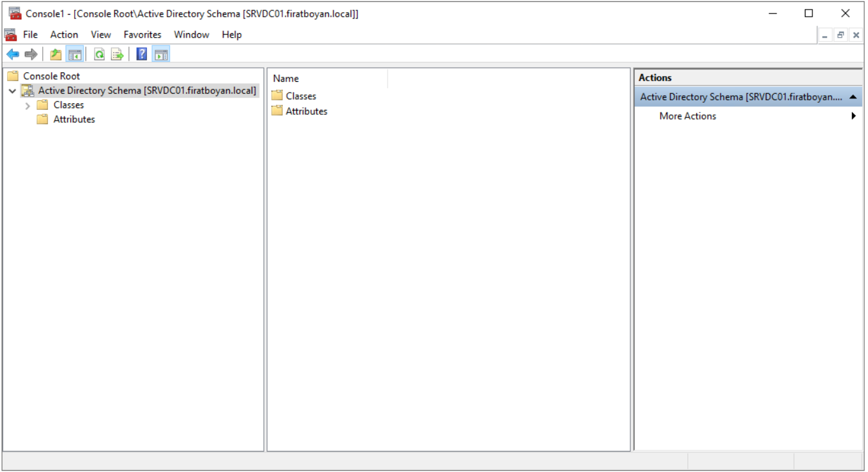Toggle Show/Hide Action Pane button
This screenshot has height=472, width=868.
pos(161,54)
